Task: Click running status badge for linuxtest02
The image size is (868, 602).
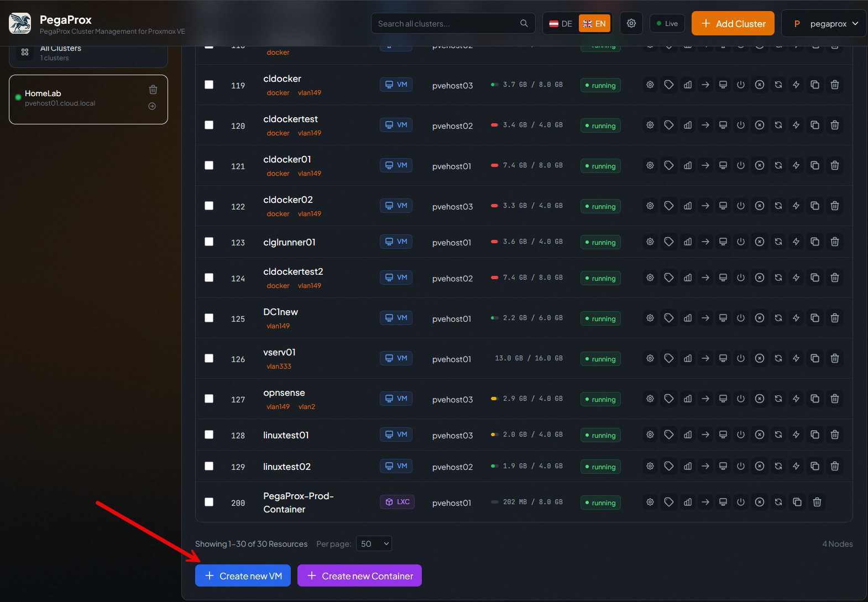Action: 600,467
